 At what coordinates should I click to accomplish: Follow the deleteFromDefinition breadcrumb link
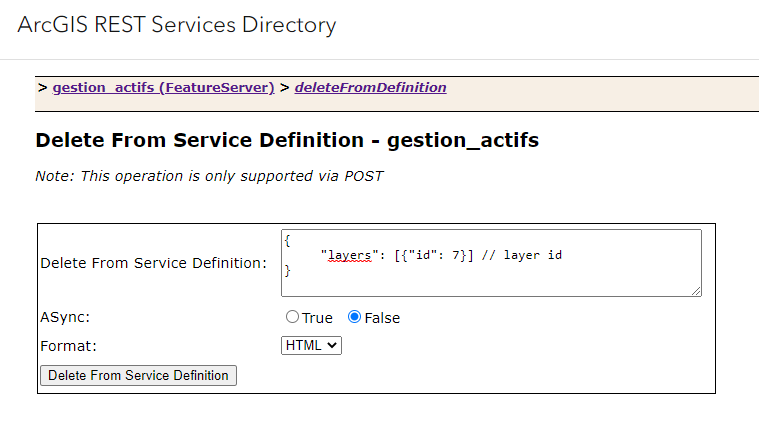[x=370, y=88]
